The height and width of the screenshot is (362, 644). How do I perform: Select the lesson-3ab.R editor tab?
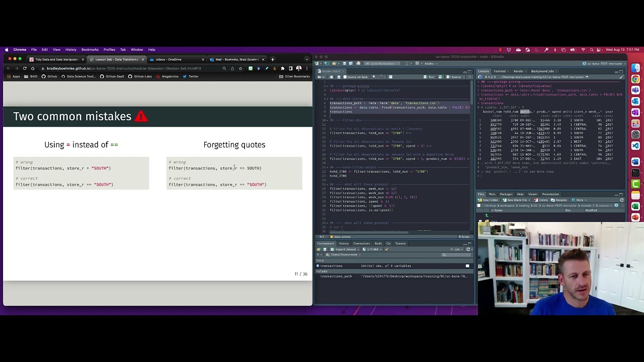pyautogui.click(x=331, y=71)
